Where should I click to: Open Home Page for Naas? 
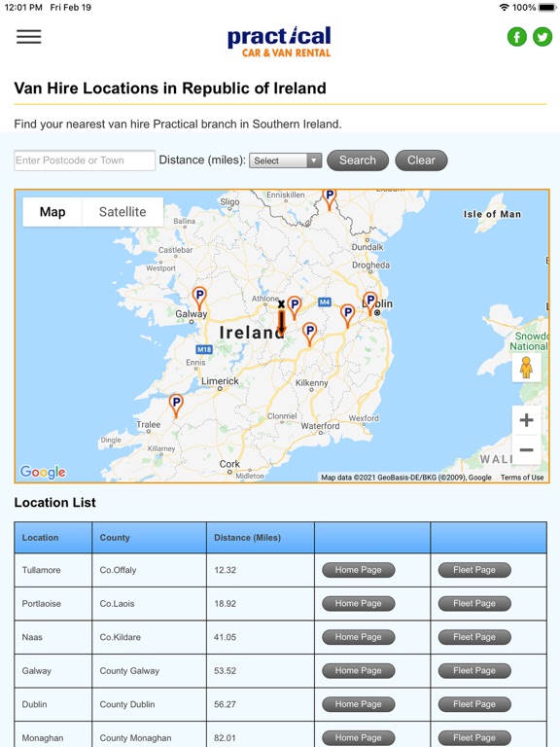click(358, 637)
